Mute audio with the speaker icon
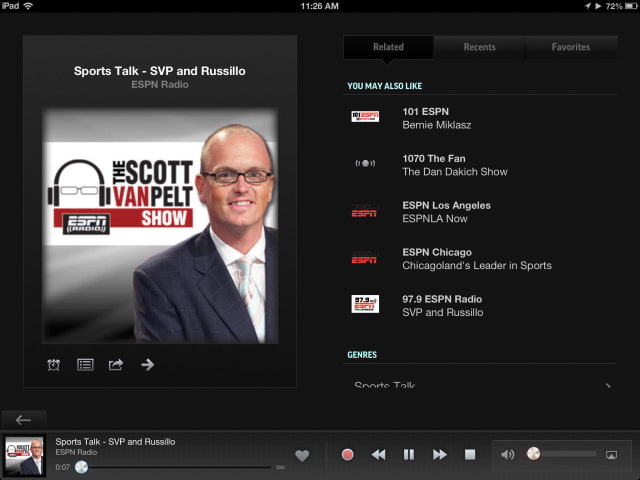Viewport: 640px width, 480px height. point(507,454)
